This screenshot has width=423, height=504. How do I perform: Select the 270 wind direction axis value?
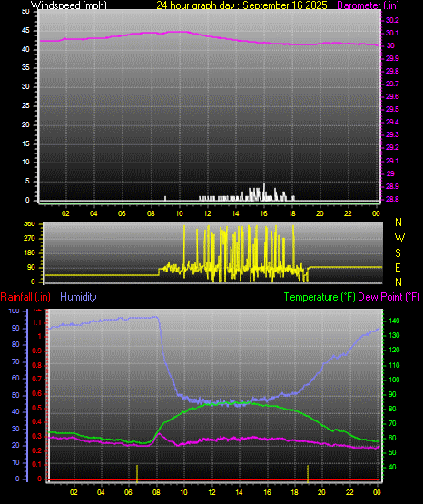click(29, 239)
